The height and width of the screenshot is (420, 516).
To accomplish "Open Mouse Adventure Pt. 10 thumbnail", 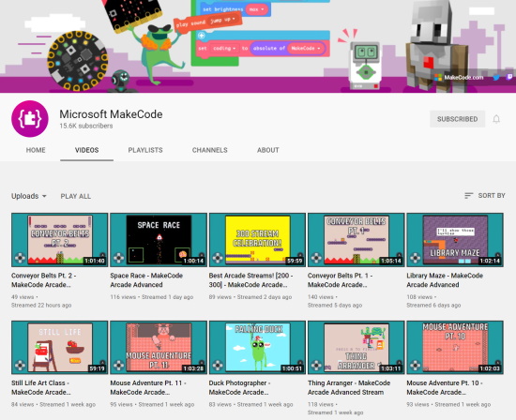I will pos(455,347).
